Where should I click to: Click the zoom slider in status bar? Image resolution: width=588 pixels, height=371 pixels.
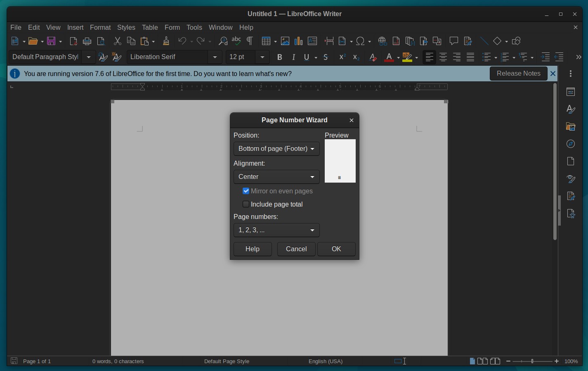coord(532,361)
